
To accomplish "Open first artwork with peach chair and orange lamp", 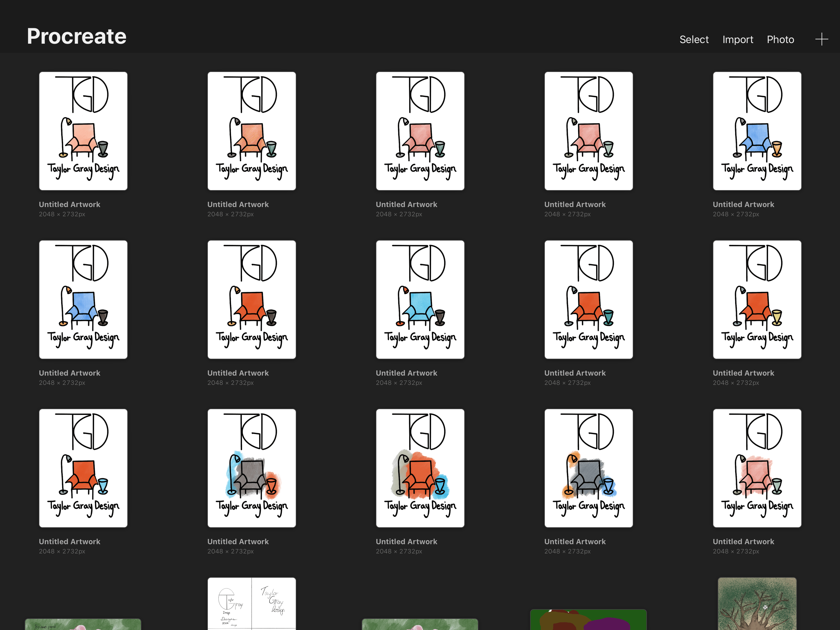I will [83, 131].
